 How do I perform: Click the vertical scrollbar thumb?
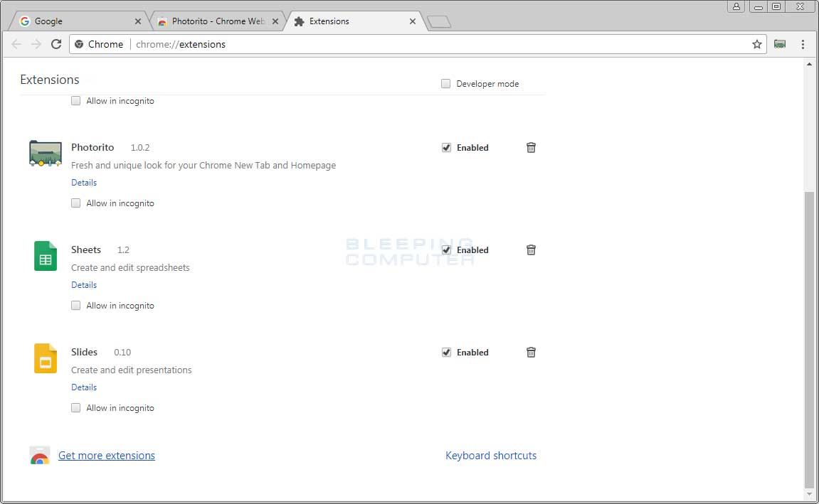[809, 339]
